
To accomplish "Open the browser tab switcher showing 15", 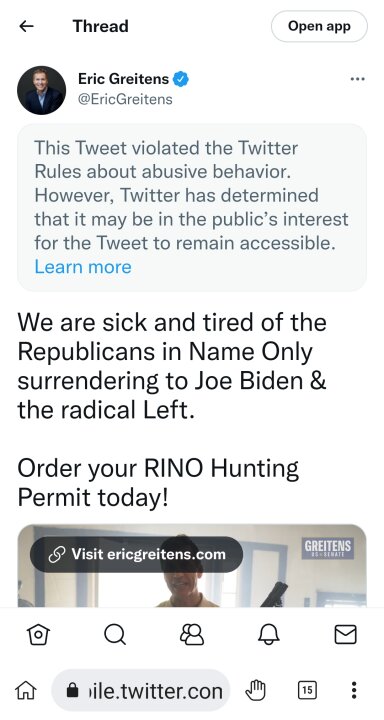I will (307, 690).
